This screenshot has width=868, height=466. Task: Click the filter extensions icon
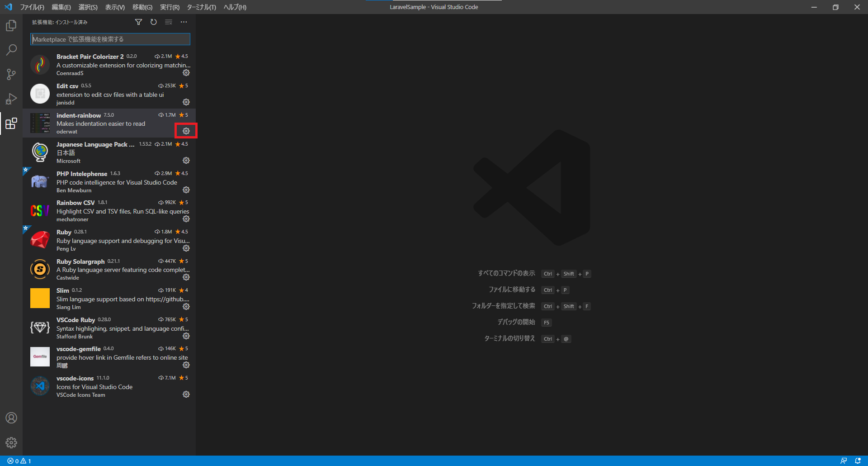point(139,22)
